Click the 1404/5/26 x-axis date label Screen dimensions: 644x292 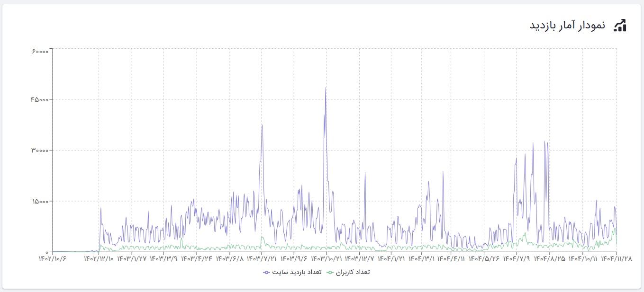[x=485, y=259]
